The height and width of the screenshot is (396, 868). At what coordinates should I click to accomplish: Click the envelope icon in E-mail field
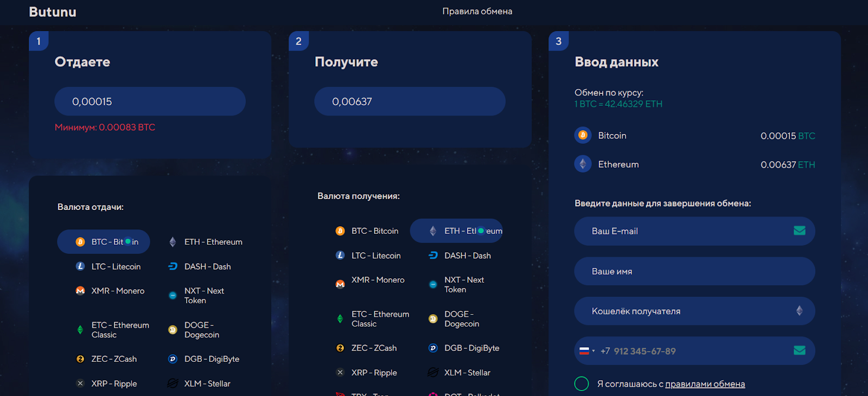[799, 231]
